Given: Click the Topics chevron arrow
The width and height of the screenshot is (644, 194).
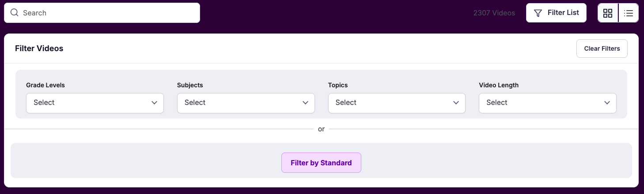Looking at the screenshot, I should [456, 103].
